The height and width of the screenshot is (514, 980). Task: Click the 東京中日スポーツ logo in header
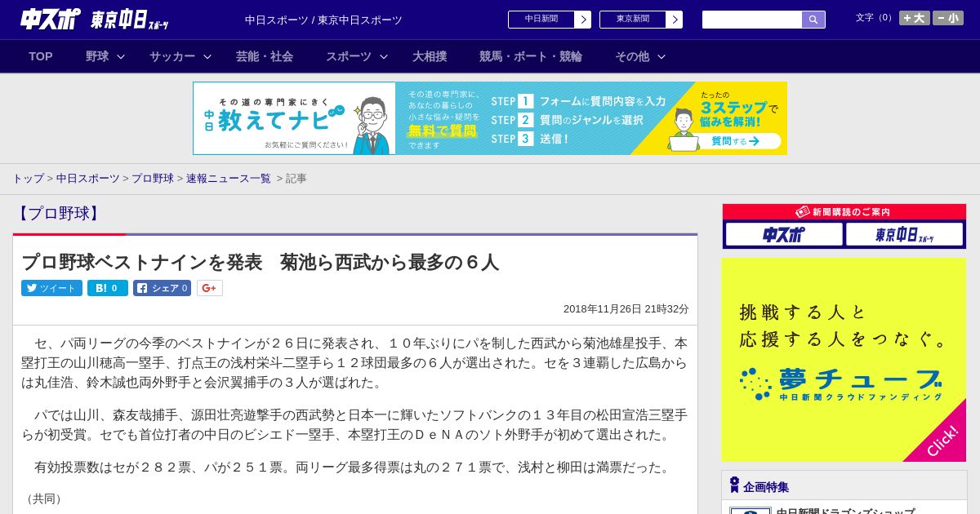129,20
